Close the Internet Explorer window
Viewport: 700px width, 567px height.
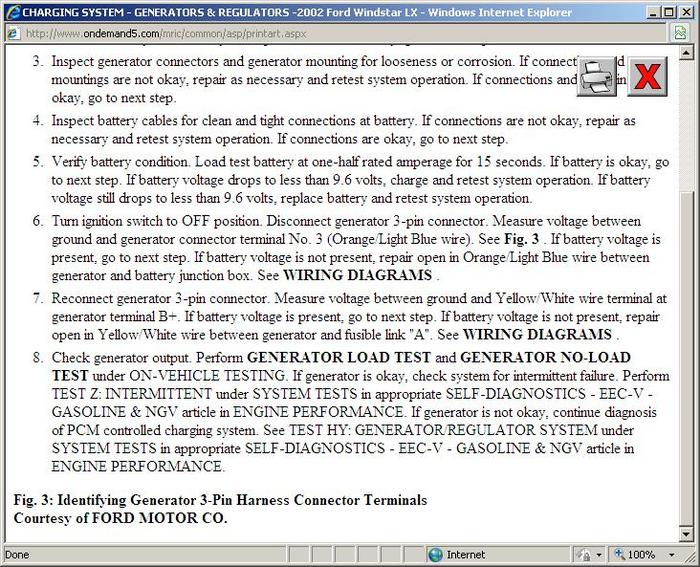(685, 12)
